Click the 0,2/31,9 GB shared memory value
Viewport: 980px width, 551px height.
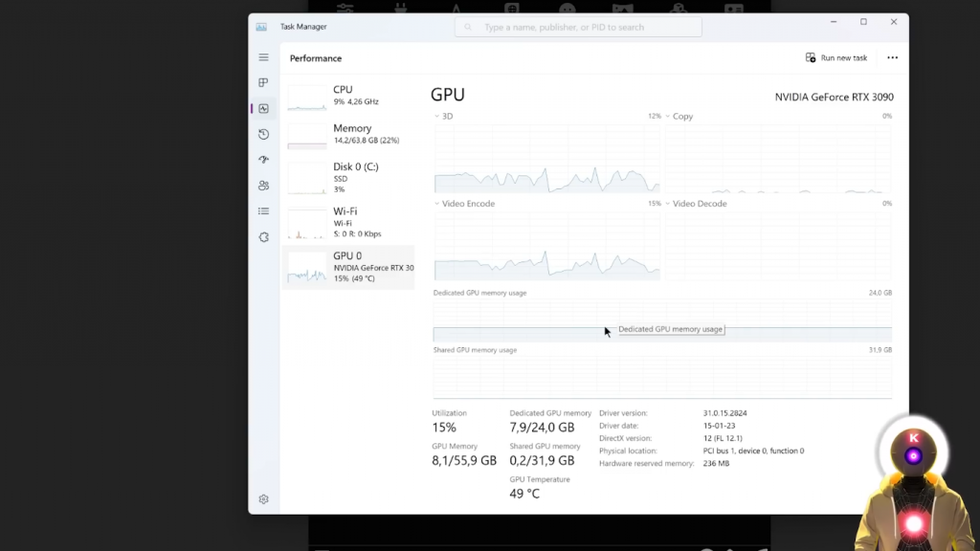tap(542, 460)
